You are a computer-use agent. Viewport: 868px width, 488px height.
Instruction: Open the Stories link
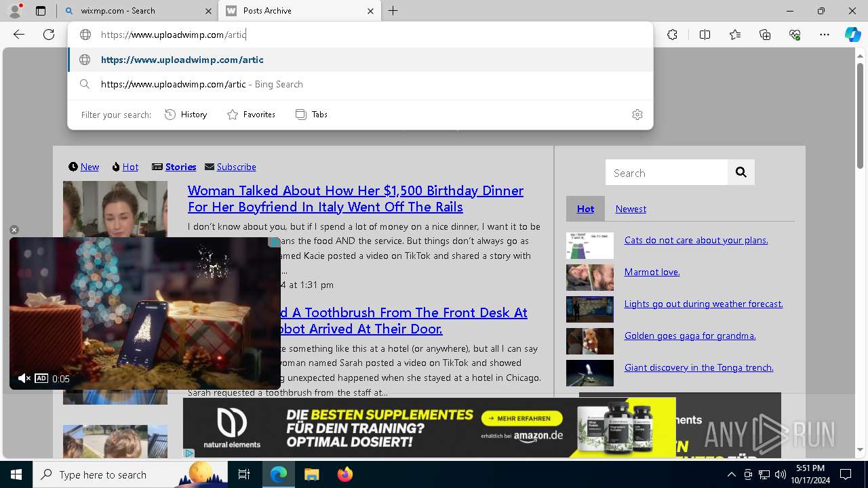[x=180, y=167]
